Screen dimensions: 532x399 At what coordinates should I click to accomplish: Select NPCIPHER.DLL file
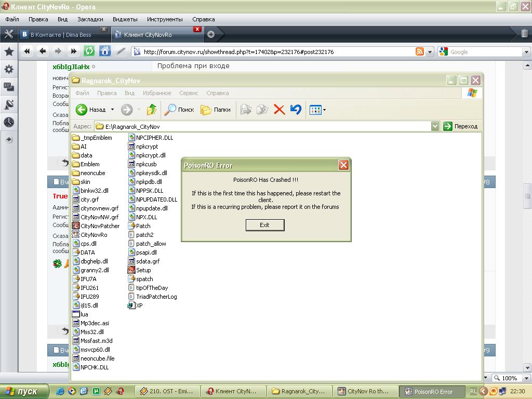coord(151,138)
